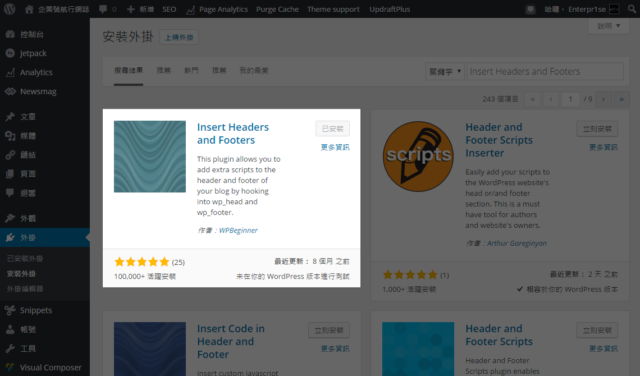Click the current page number field
Viewport: 640px width, 376px height.
570,99
